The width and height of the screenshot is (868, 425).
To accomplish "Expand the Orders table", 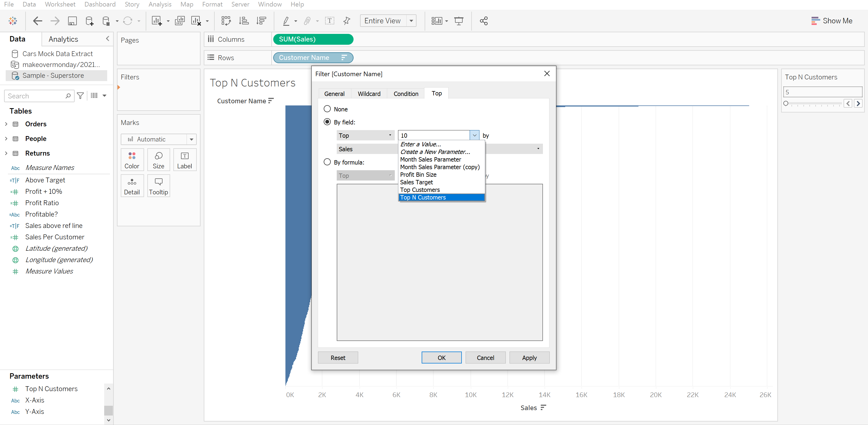I will [6, 124].
